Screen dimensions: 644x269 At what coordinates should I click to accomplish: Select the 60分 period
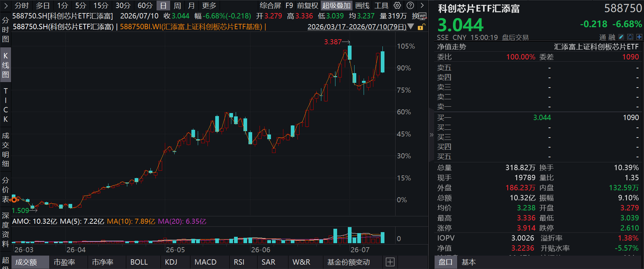click(x=145, y=5)
